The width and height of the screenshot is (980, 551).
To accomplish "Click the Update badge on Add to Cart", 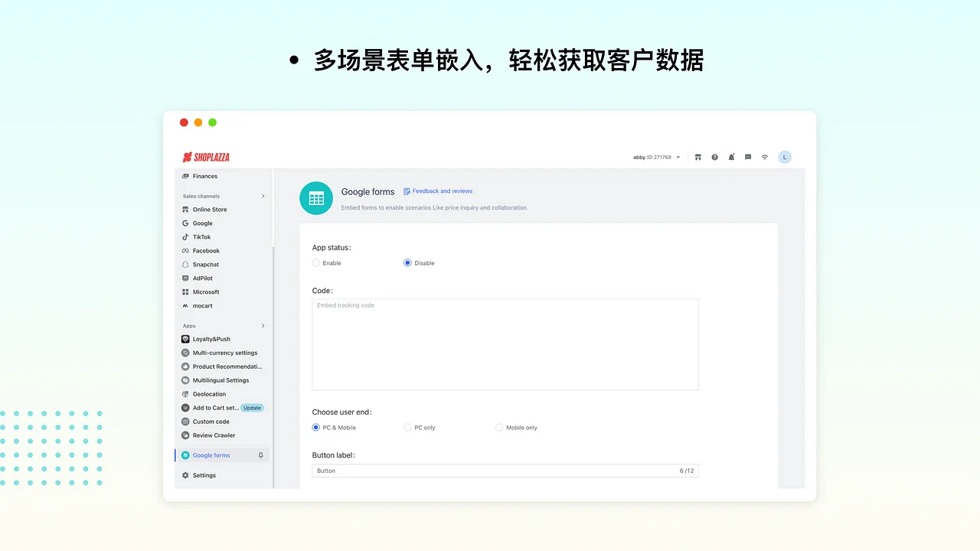I will click(x=252, y=408).
